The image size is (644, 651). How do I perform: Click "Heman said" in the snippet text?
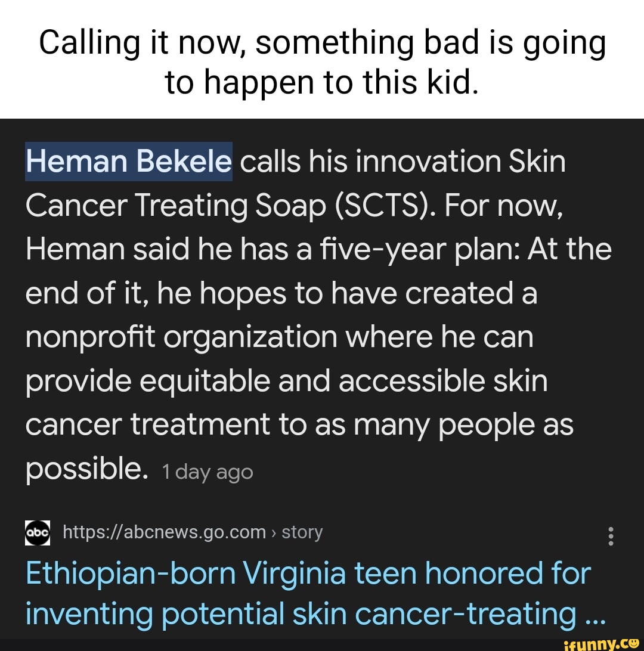pos(99,249)
